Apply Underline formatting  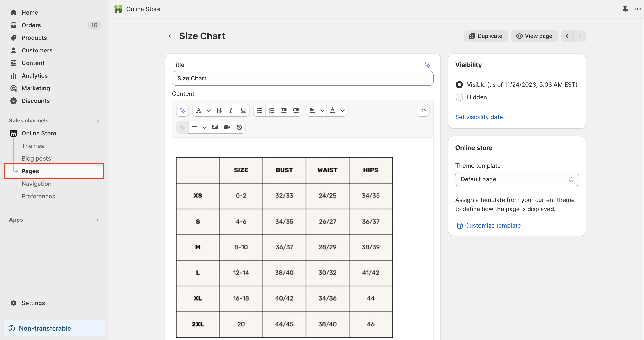tap(243, 110)
